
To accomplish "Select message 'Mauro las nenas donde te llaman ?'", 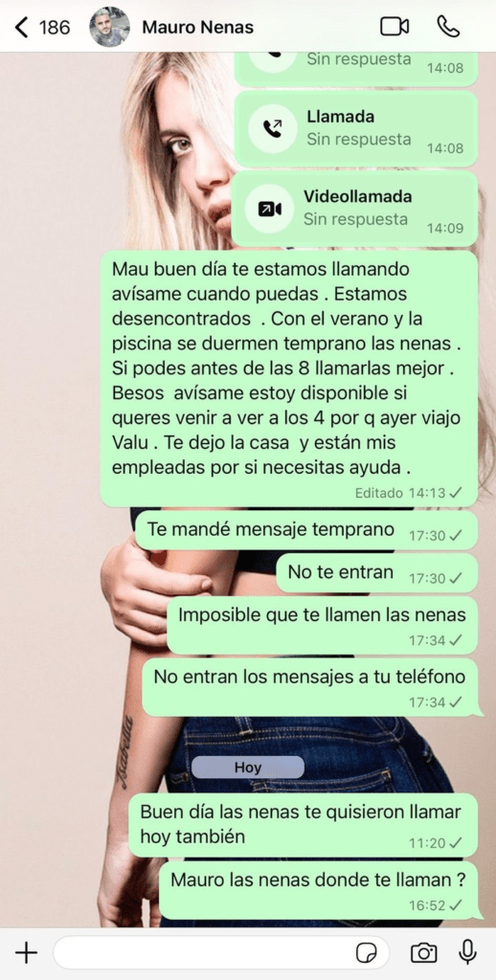I will [x=318, y=890].
